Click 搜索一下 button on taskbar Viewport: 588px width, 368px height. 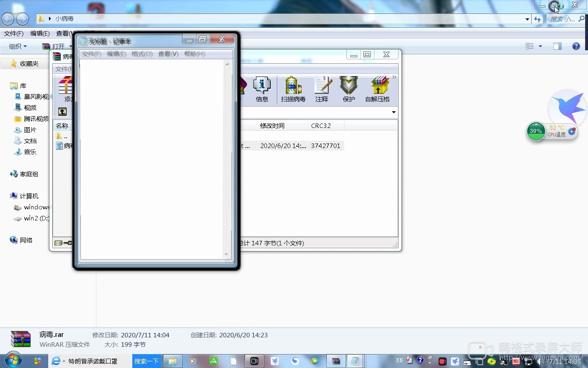[x=146, y=361]
